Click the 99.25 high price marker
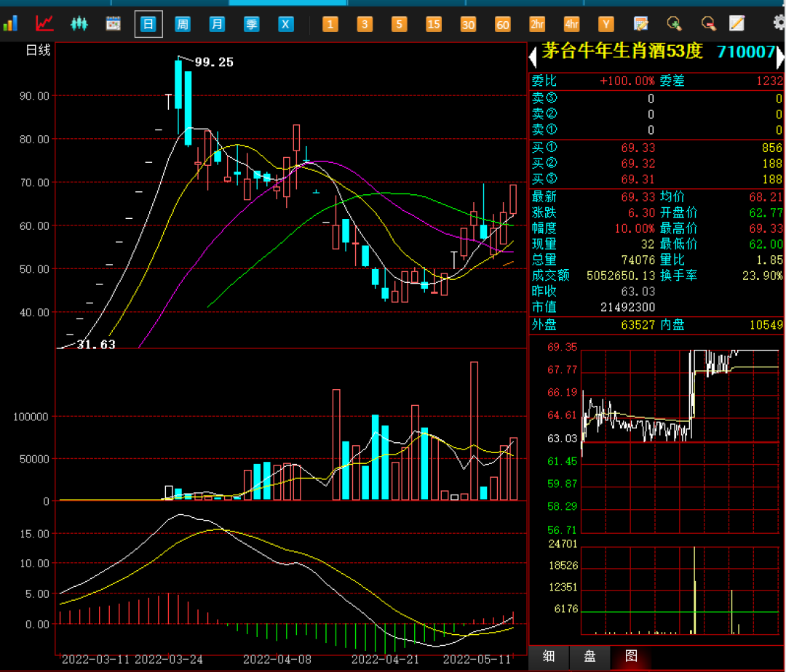The image size is (786, 672). coord(214,62)
